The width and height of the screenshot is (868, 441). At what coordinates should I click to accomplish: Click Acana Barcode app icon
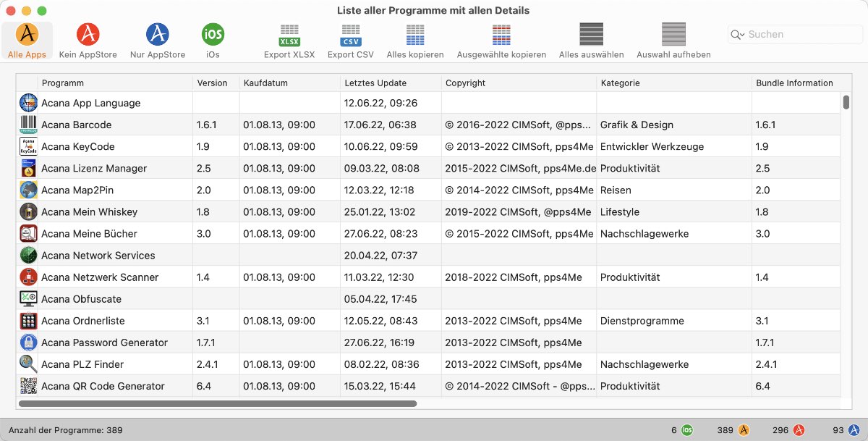pyautogui.click(x=28, y=125)
